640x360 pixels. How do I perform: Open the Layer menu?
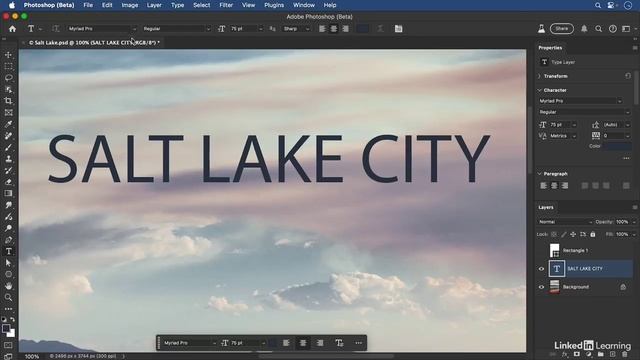pos(154,5)
